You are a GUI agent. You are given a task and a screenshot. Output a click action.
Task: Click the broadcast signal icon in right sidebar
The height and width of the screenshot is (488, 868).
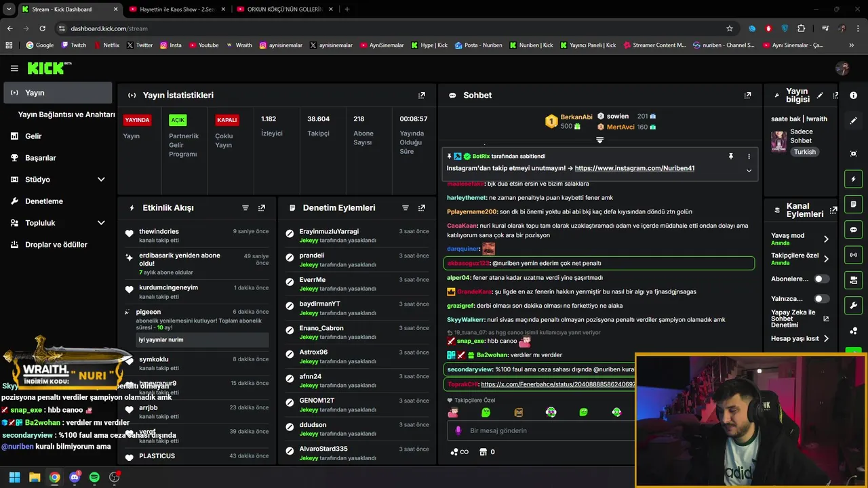853,255
